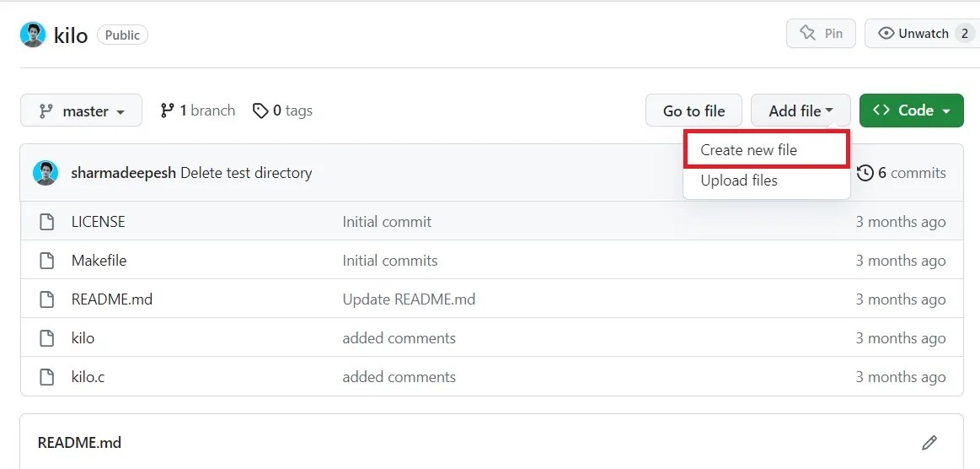Image resolution: width=980 pixels, height=469 pixels.
Task: Click the README.md heading in the preview panel
Action: pyautogui.click(x=79, y=443)
